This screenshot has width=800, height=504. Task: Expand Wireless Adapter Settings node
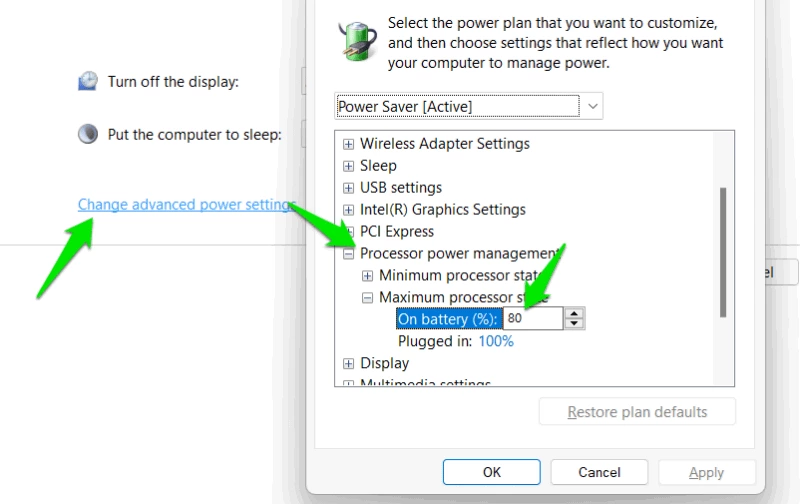[348, 144]
